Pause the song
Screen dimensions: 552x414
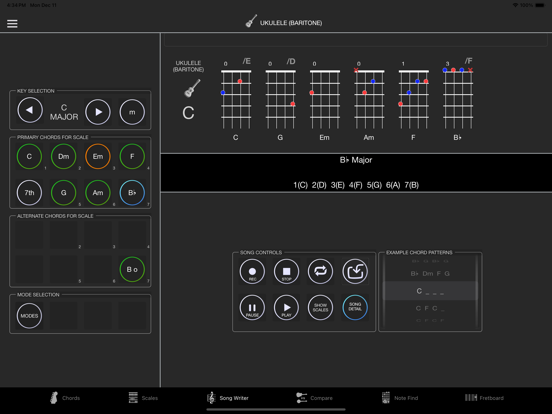[252, 308]
